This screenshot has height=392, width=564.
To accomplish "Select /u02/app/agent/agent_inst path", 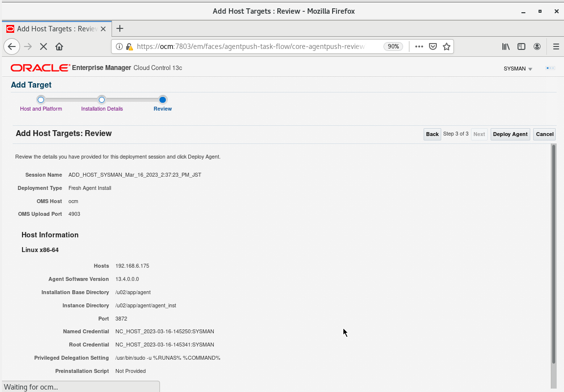I will coord(146,305).
